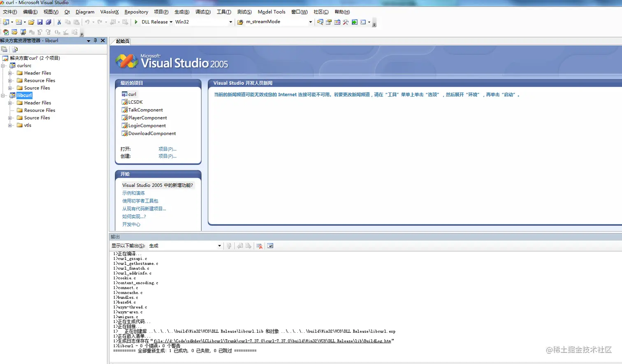Viewport: 622px width, 364px height.
Task: Clear all output with the red X icon
Action: (x=260, y=246)
